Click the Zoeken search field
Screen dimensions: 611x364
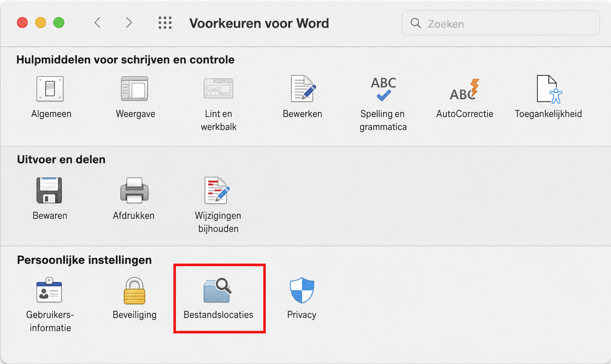pyautogui.click(x=501, y=23)
